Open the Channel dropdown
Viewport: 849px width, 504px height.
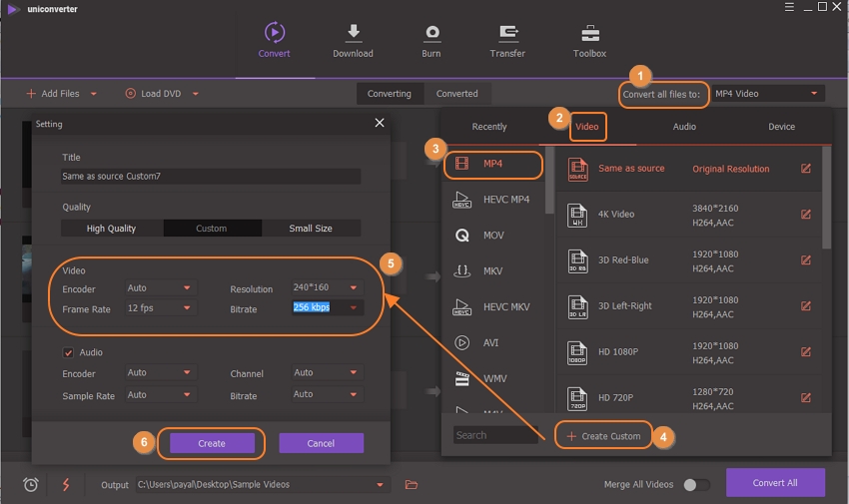[327, 372]
